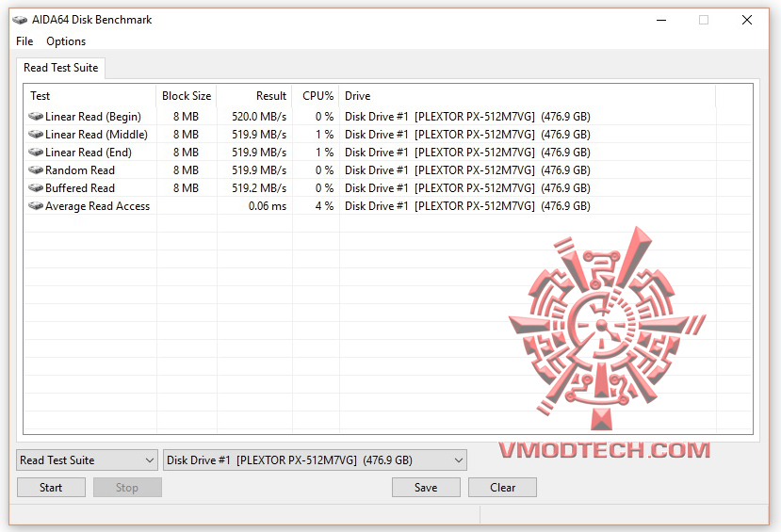Select the Average Read Access row label
The width and height of the screenshot is (781, 532).
(97, 206)
